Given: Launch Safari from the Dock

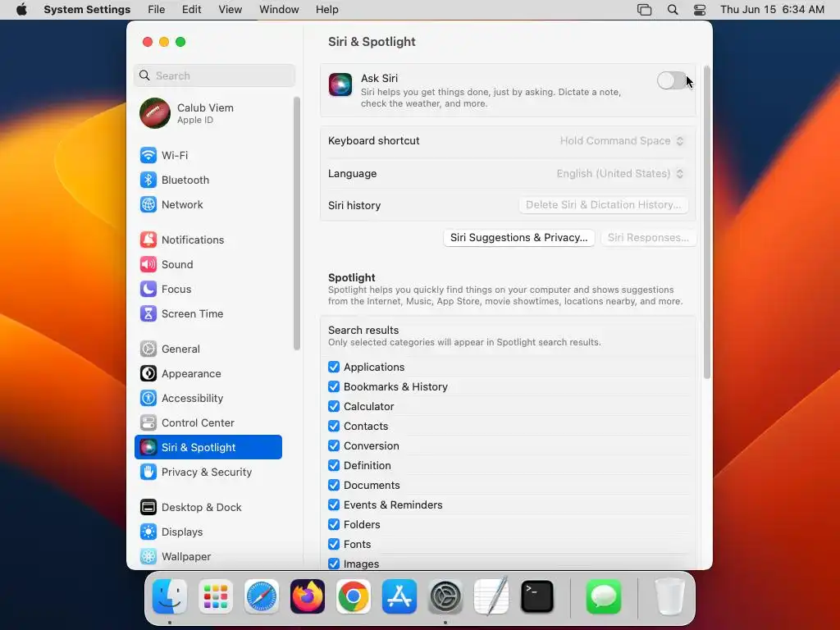Looking at the screenshot, I should [262, 596].
